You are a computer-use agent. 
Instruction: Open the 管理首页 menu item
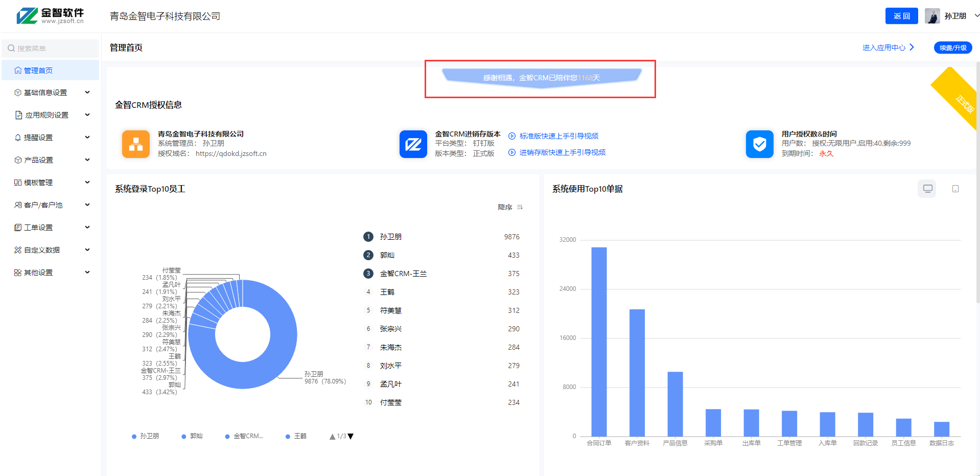tap(50, 70)
